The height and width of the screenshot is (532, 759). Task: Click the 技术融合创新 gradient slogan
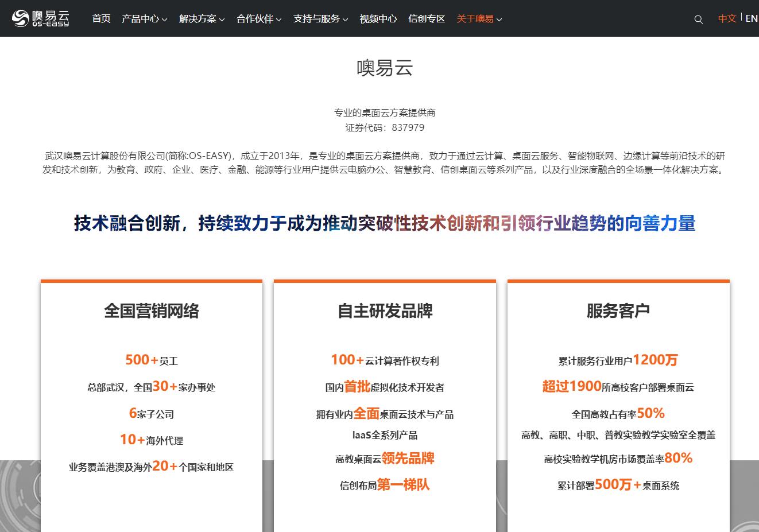click(385, 223)
